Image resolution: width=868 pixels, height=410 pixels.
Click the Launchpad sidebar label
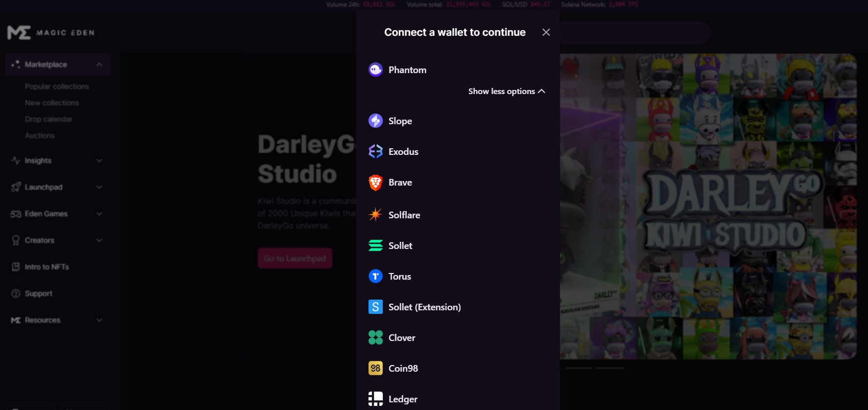click(x=44, y=187)
